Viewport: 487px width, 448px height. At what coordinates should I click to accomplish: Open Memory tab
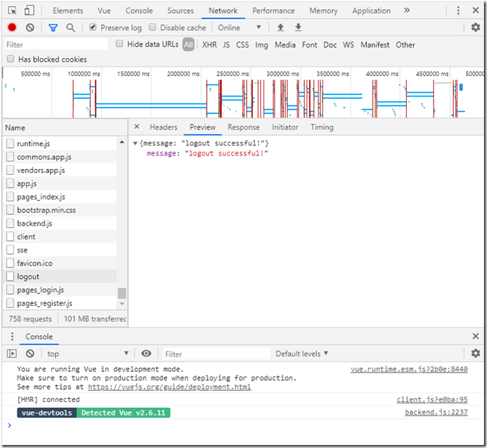[323, 11]
